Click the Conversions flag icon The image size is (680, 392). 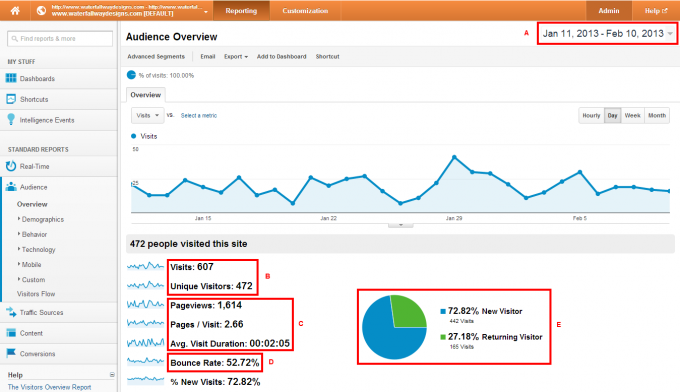coord(11,353)
